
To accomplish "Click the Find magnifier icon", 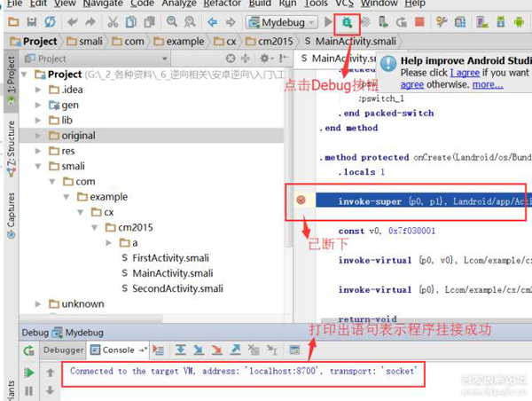I will point(172,21).
